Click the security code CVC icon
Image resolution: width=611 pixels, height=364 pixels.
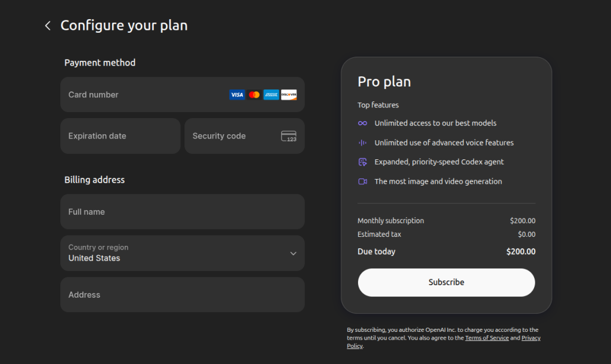point(289,136)
